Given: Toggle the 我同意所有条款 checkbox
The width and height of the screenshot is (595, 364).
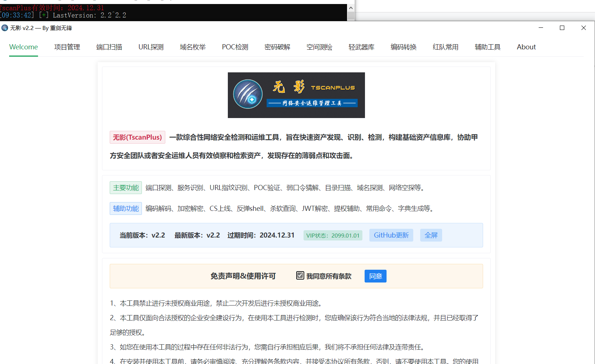Looking at the screenshot, I should coord(300,276).
